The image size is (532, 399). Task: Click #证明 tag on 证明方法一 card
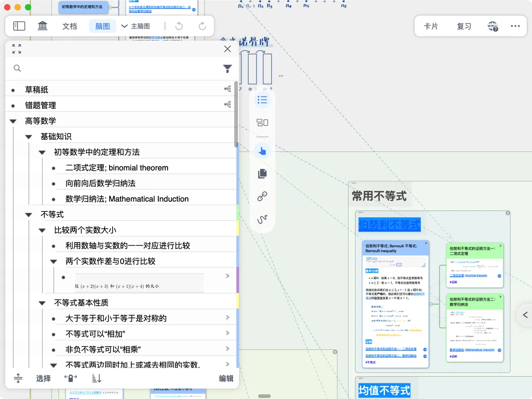click(454, 282)
